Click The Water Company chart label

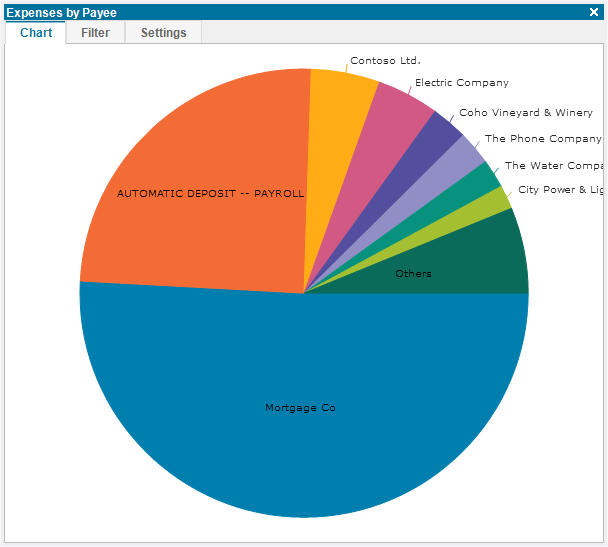coord(554,166)
